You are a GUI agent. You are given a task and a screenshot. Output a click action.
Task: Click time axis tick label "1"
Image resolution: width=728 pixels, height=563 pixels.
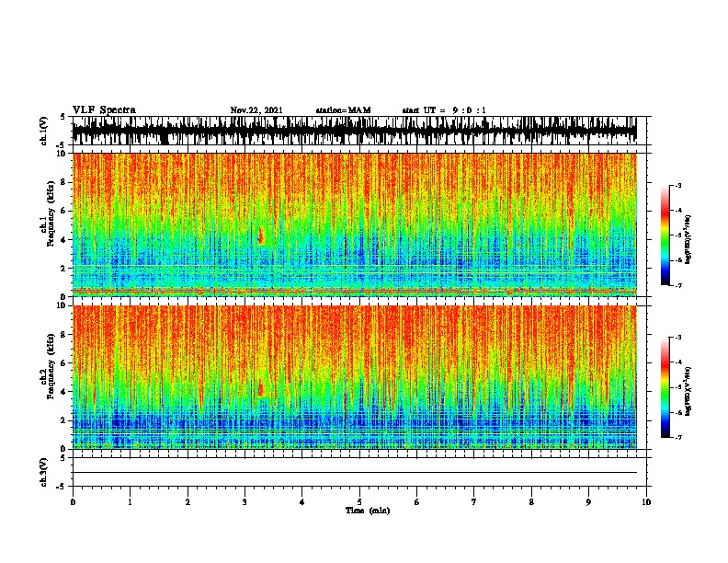click(x=130, y=502)
